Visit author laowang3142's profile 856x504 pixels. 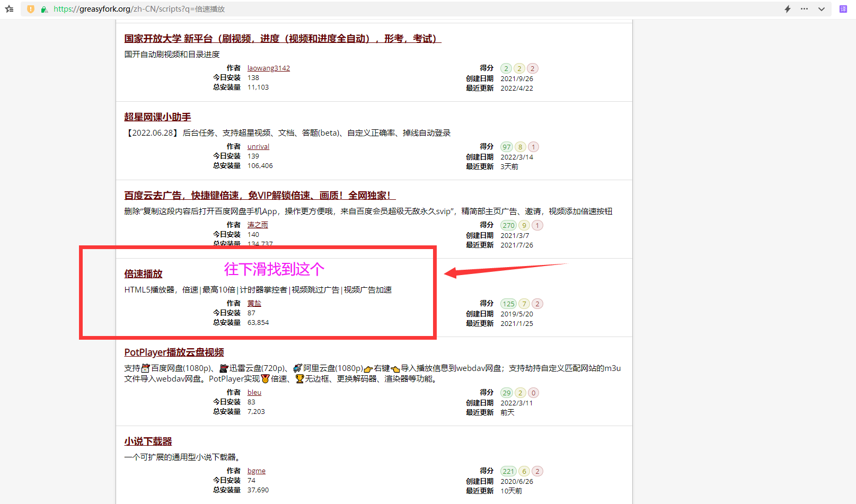pos(268,68)
